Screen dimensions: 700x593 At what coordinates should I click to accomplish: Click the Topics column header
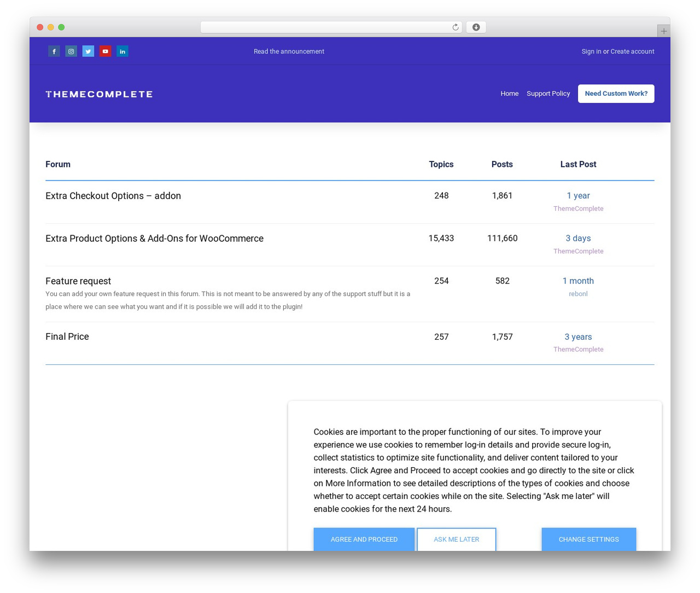441,165
